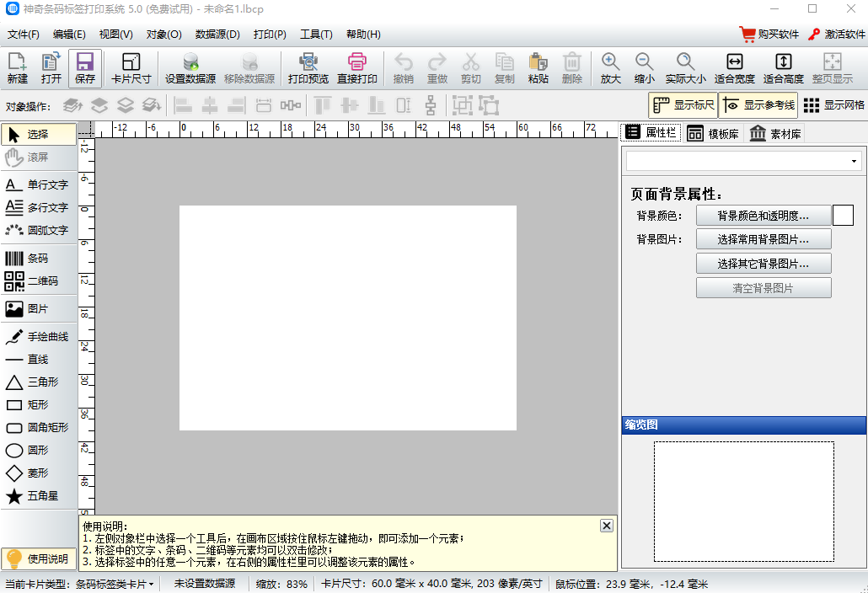868x593 pixels.
Task: Click the 放大 zoom in icon
Action: [610, 68]
